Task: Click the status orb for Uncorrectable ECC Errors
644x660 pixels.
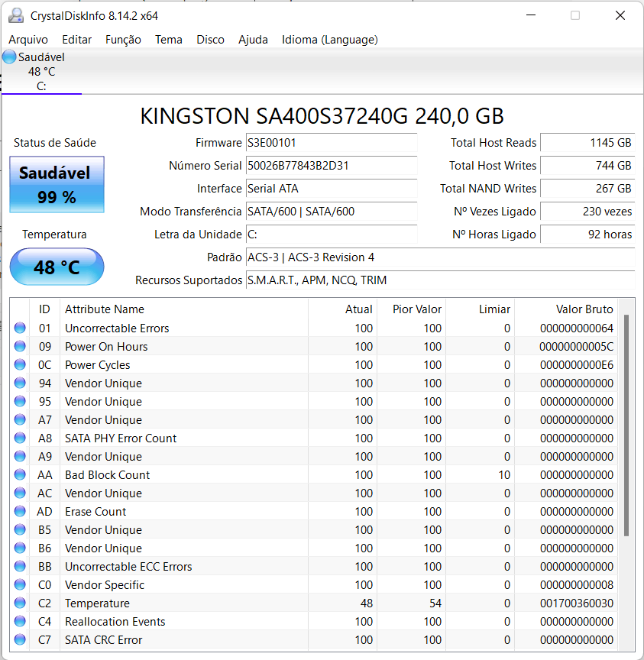Action: click(x=20, y=566)
